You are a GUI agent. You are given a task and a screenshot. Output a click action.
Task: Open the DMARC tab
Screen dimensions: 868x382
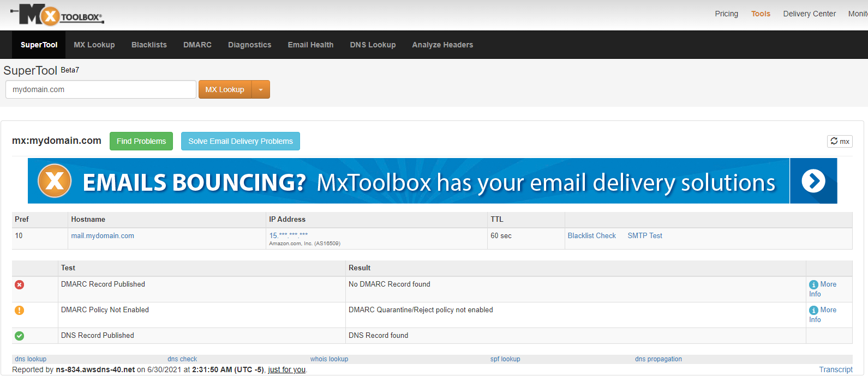[x=197, y=45]
